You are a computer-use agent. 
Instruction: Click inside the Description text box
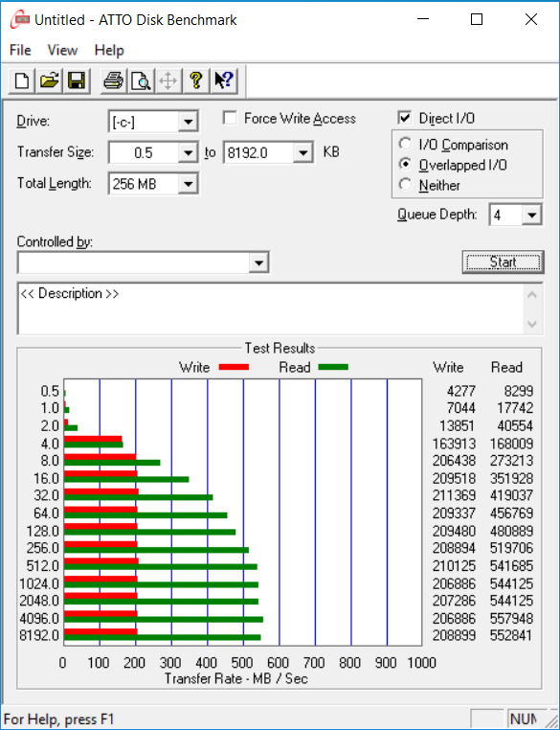point(271,308)
